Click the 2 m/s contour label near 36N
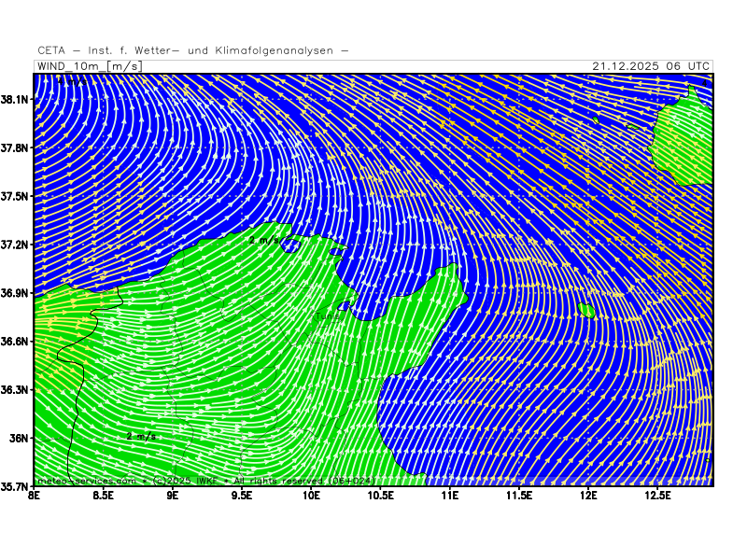Image resolution: width=747 pixels, height=560 pixels. tap(142, 436)
